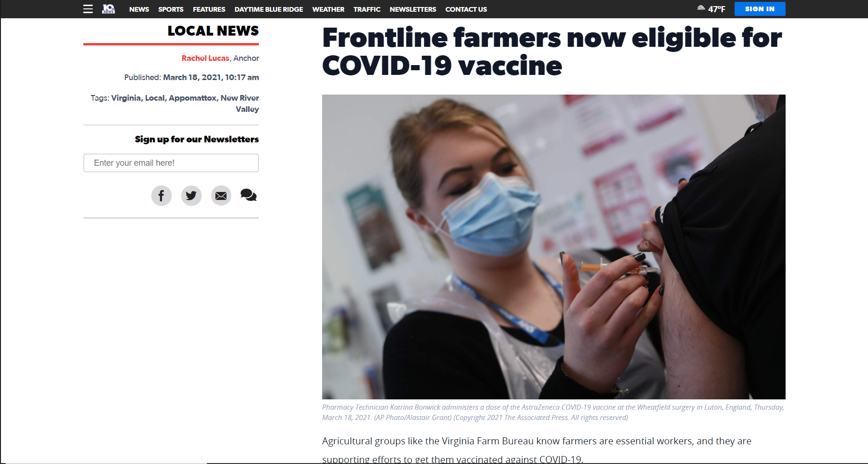Go to Daytime Blue Ridge

(269, 9)
